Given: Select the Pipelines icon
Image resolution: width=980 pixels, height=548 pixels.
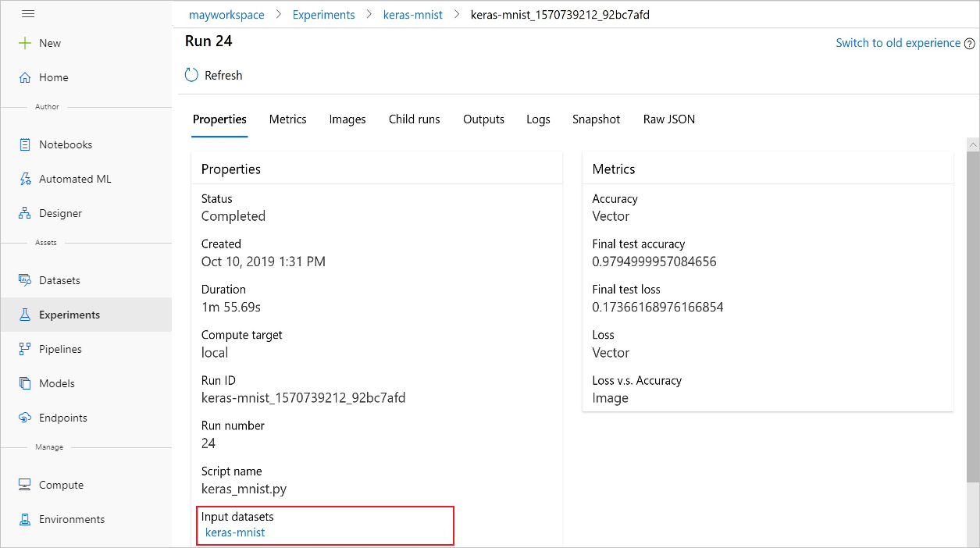Looking at the screenshot, I should (26, 348).
